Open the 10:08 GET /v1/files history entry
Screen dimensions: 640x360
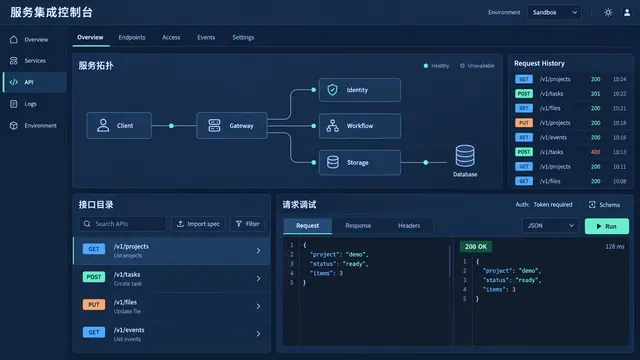click(x=571, y=181)
